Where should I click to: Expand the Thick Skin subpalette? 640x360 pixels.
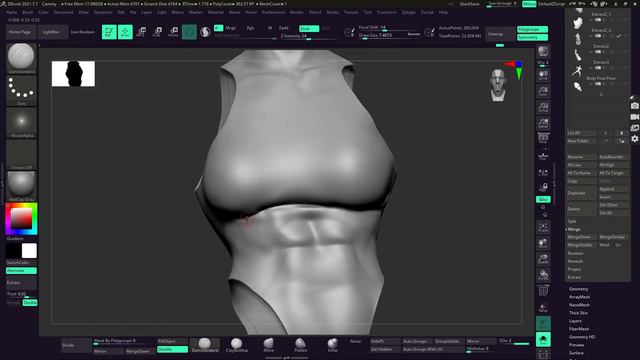pos(578,313)
